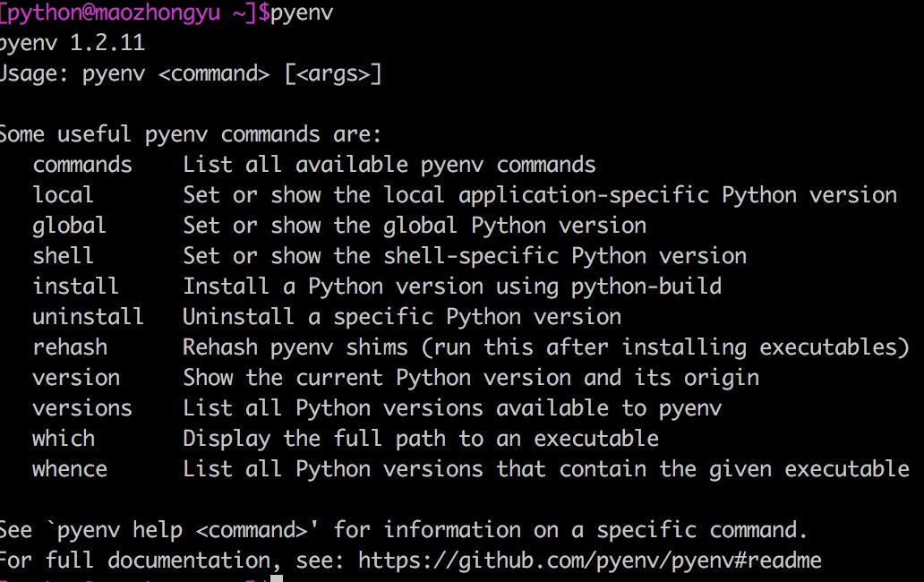
Task: Open the github.com/pyenv/pyenv#readme link
Action: click(590, 561)
